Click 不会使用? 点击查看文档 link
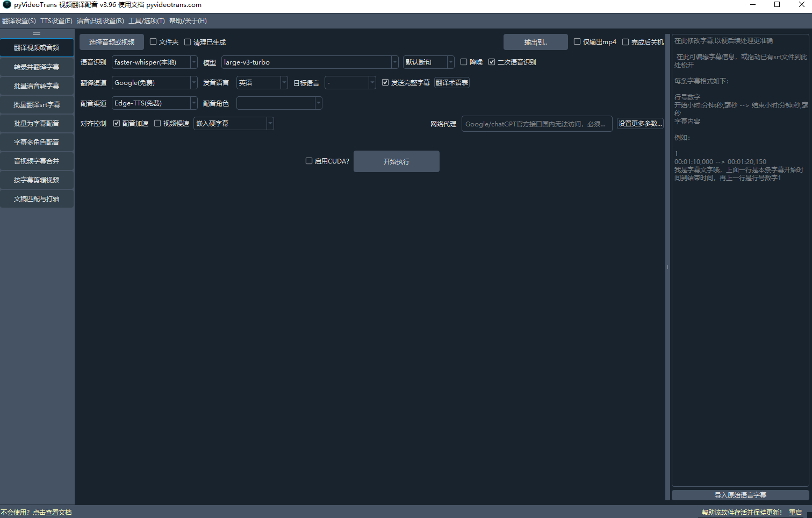Image resolution: width=812 pixels, height=518 pixels. point(36,513)
